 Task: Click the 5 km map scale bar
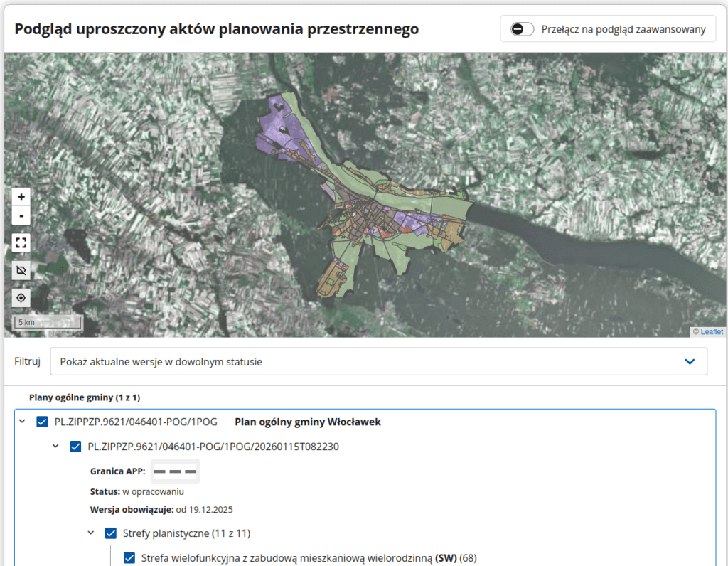pyautogui.click(x=48, y=322)
